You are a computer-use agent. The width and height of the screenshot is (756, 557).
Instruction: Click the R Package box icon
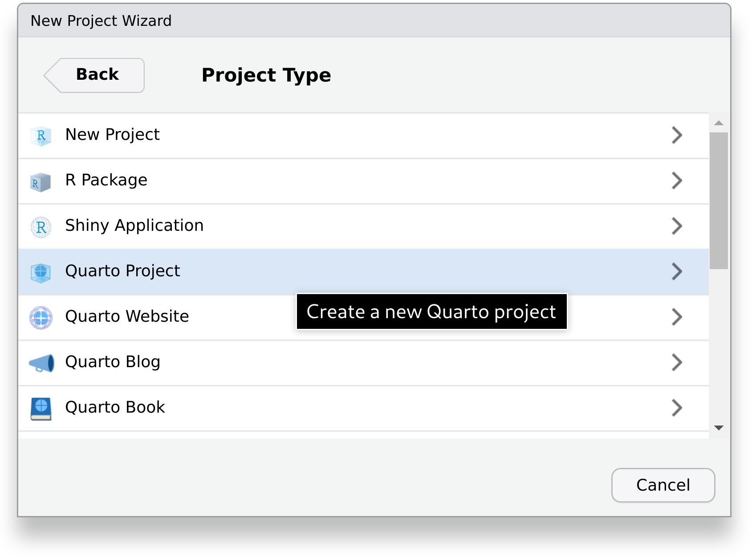click(x=41, y=182)
